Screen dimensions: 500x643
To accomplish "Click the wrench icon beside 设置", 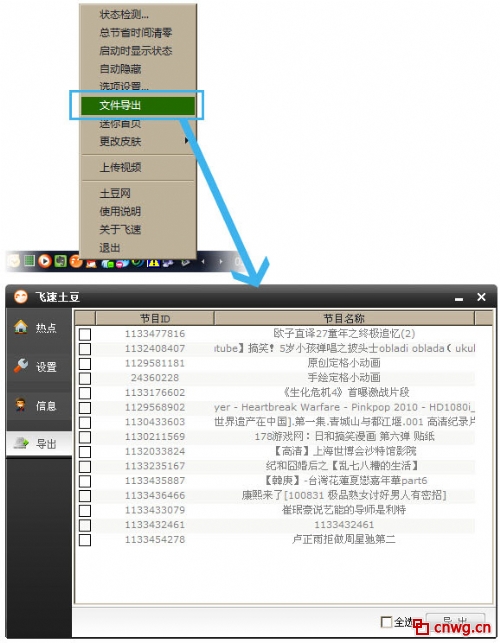I will [21, 365].
